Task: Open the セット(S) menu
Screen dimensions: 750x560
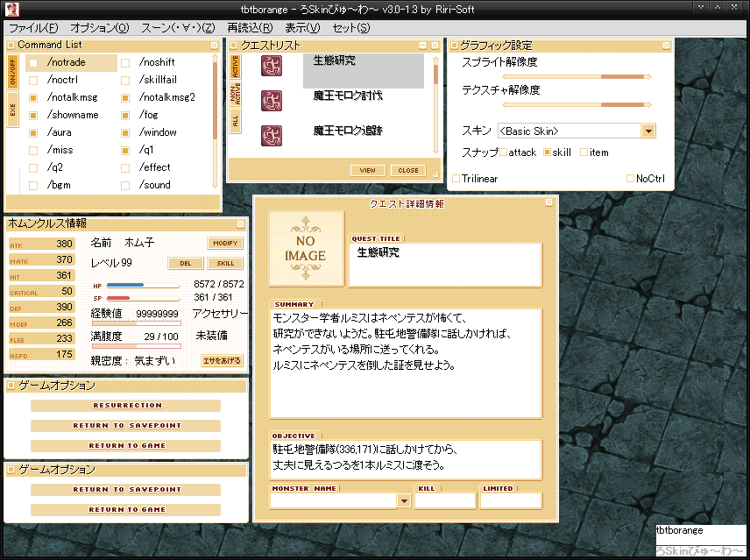Action: coord(351,28)
